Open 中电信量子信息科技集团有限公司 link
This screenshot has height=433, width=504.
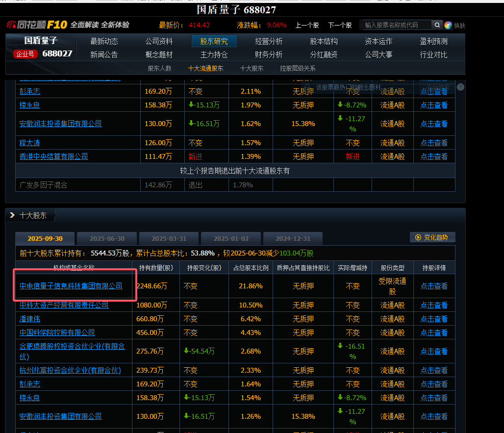[x=71, y=286]
